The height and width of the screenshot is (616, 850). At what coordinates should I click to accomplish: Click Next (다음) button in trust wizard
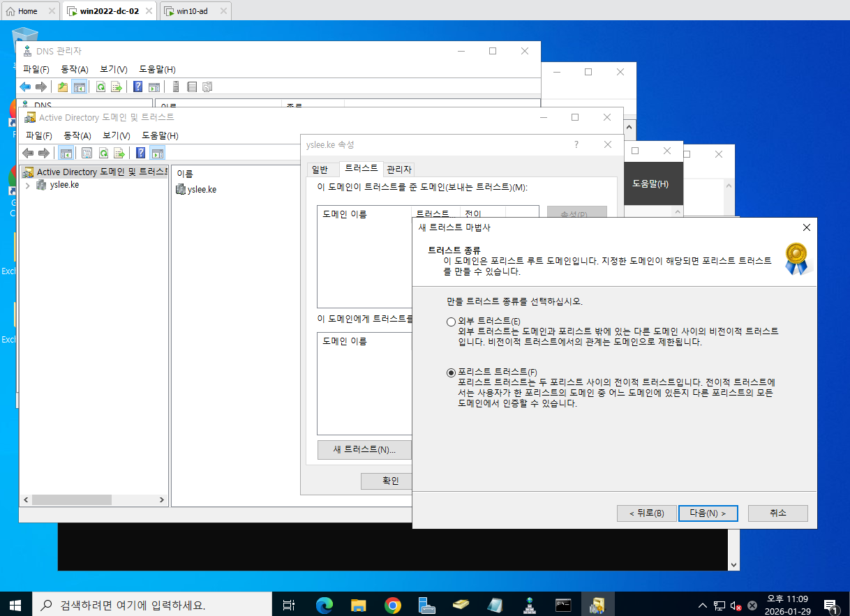pyautogui.click(x=708, y=513)
